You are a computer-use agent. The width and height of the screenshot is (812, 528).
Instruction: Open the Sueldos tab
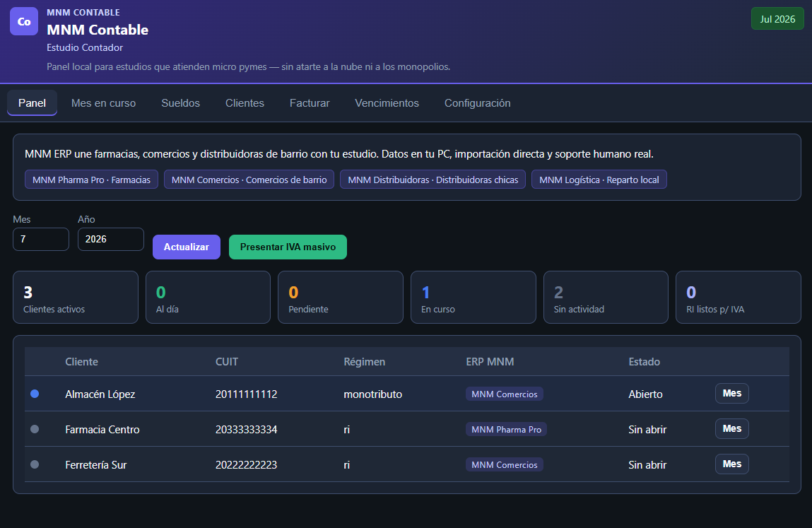tap(181, 103)
